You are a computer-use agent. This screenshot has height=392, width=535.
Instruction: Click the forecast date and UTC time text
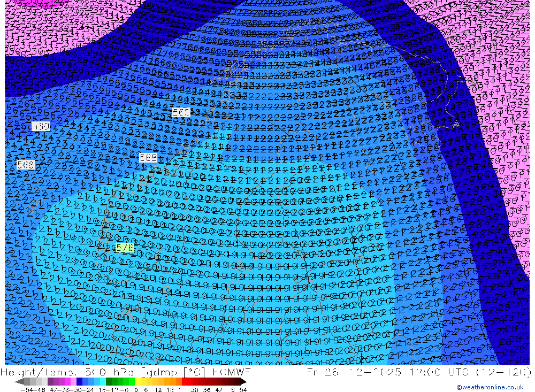click(419, 372)
